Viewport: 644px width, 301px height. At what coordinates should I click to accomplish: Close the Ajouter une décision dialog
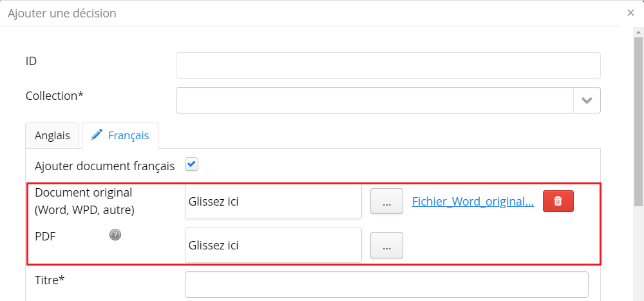click(x=630, y=12)
